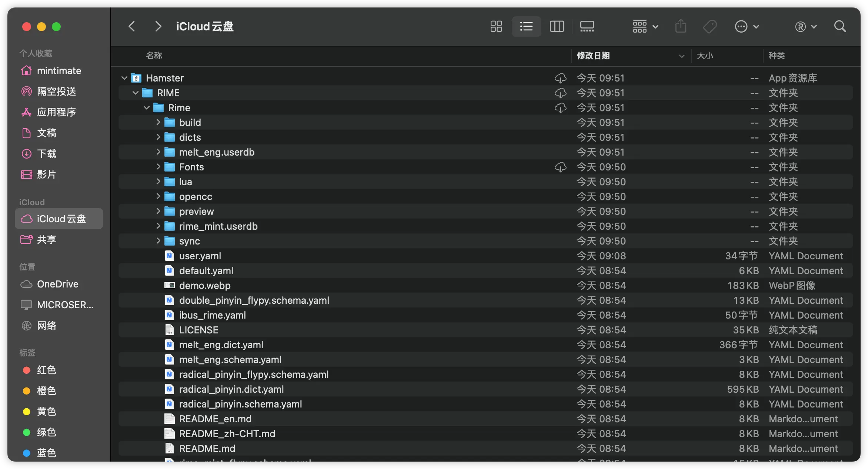Select the 蓝色 blue tag
This screenshot has height=469, width=868.
tap(59, 453)
